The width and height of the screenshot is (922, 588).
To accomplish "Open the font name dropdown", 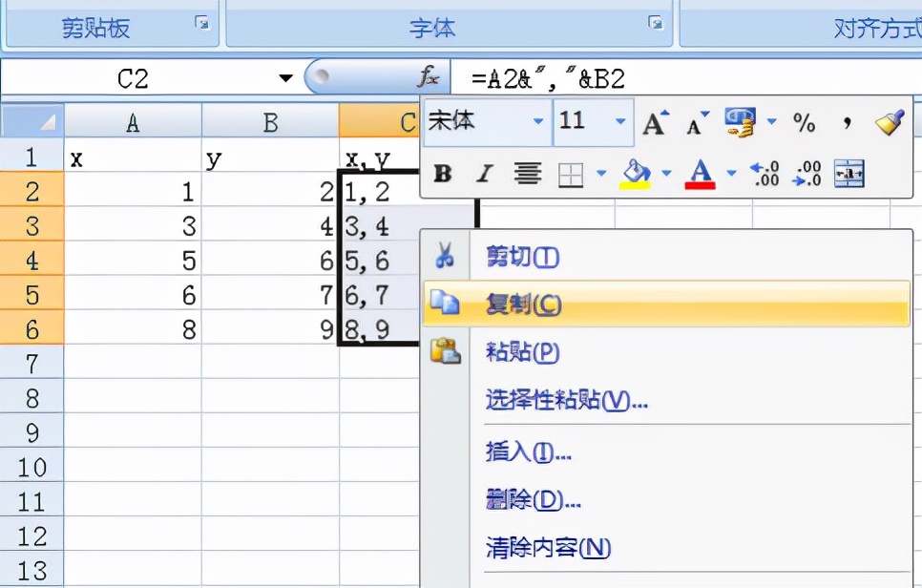I will [537, 121].
